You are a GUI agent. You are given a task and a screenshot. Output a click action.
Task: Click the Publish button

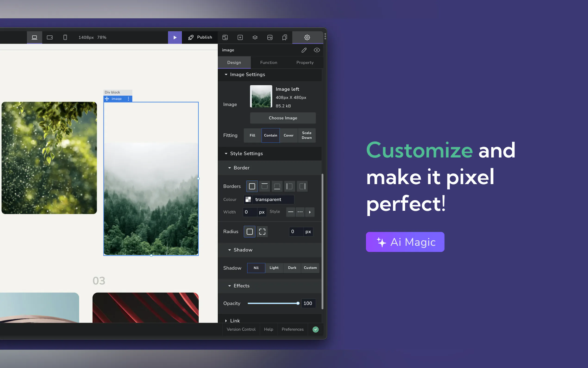200,38
